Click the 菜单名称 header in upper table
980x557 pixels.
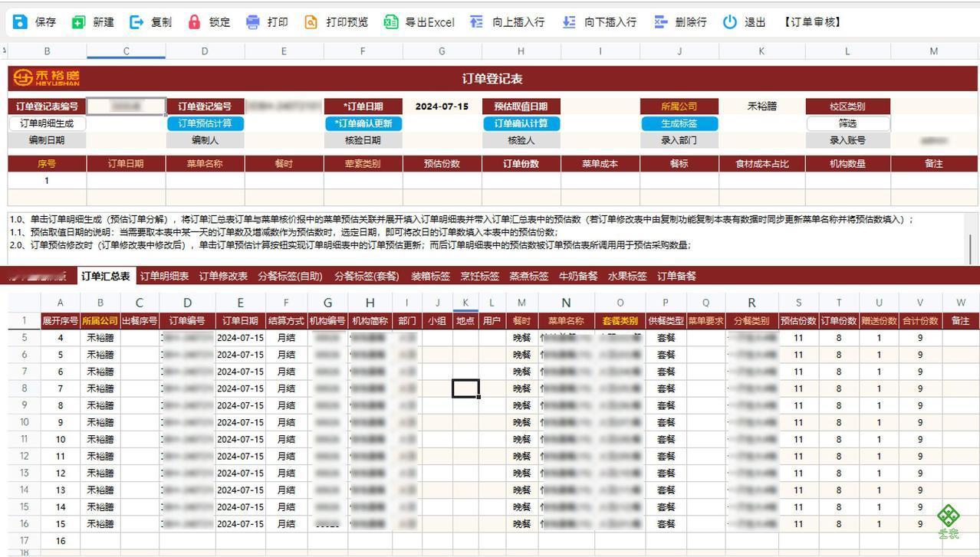[205, 164]
